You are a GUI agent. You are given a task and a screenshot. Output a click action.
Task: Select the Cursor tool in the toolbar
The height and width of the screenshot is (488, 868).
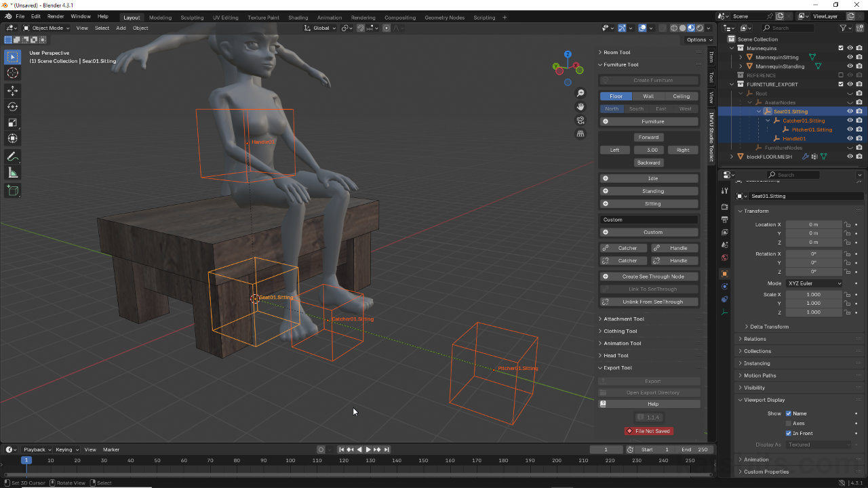click(12, 73)
